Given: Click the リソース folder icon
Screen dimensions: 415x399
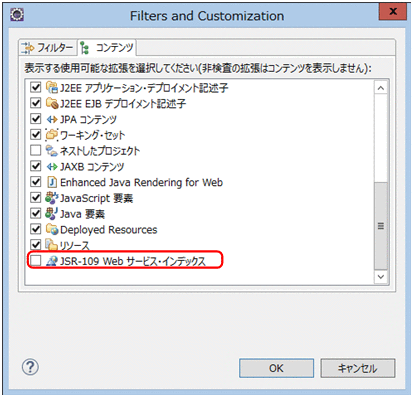Looking at the screenshot, I should pos(52,245).
